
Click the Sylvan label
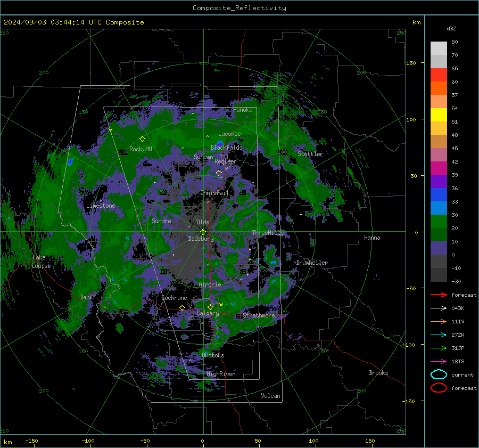pos(203,157)
